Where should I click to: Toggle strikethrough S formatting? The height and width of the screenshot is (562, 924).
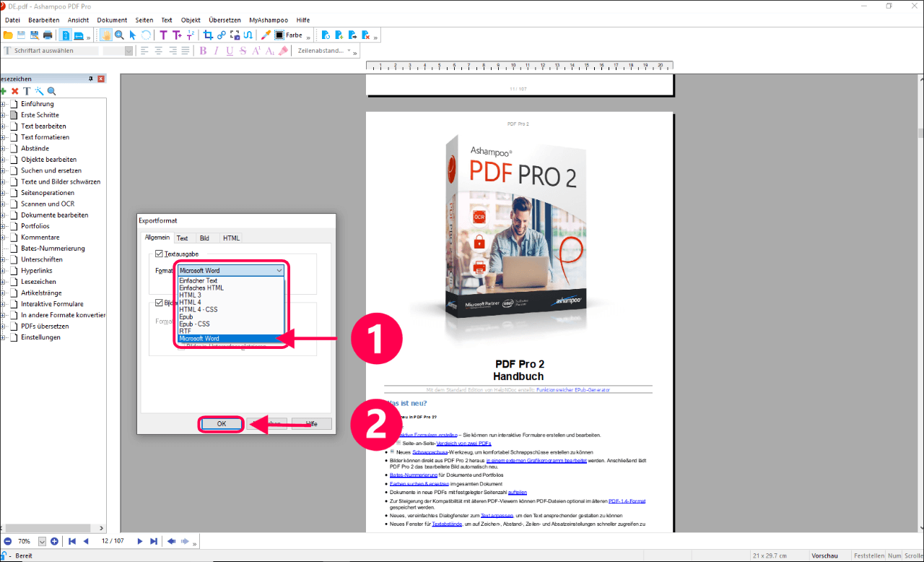tap(243, 51)
